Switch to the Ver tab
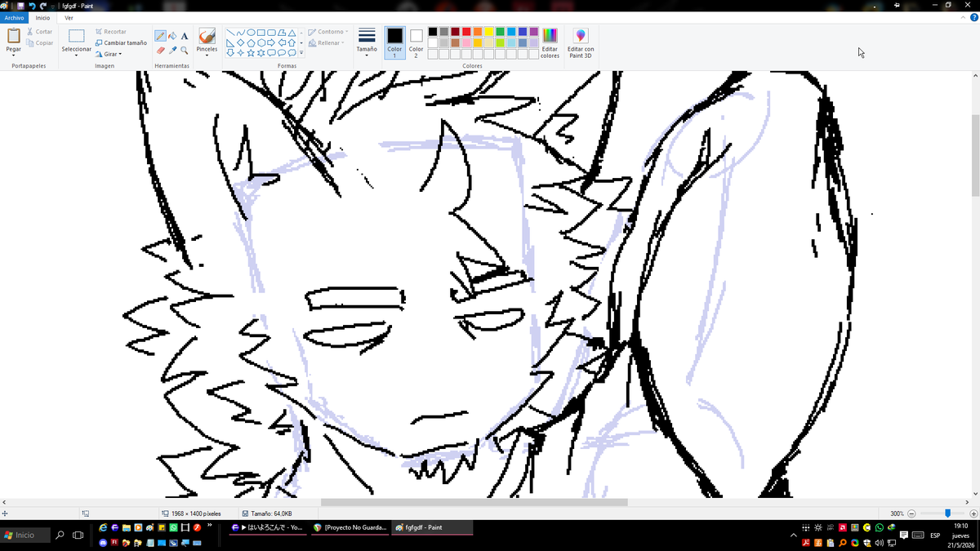 coord(69,17)
